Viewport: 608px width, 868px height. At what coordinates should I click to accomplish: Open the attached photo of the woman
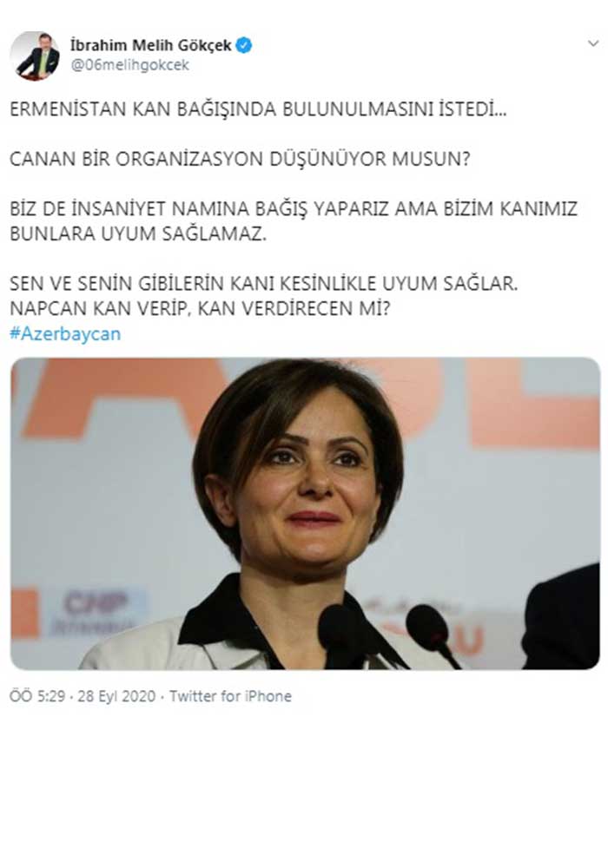click(305, 513)
